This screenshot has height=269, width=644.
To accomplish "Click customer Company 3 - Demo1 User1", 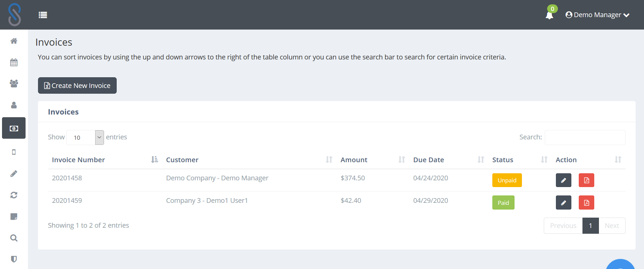I will (207, 200).
